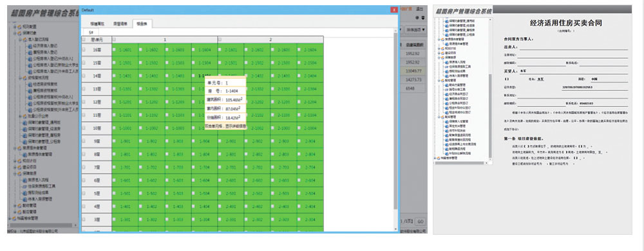Select room cell 1-901
644x251 pixels.
[125, 141]
